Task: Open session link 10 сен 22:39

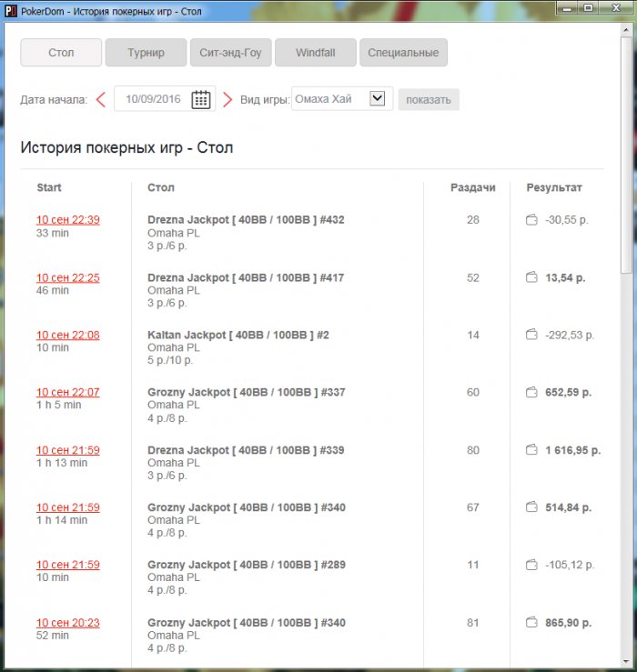Action: [67, 220]
